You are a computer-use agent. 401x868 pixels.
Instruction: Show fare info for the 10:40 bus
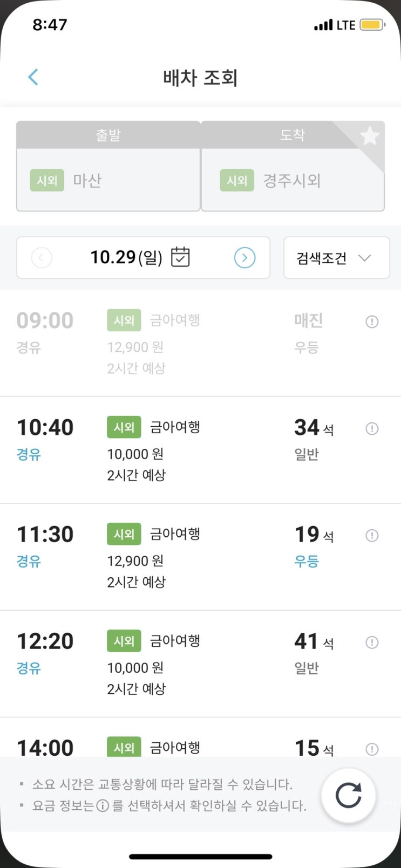click(372, 429)
